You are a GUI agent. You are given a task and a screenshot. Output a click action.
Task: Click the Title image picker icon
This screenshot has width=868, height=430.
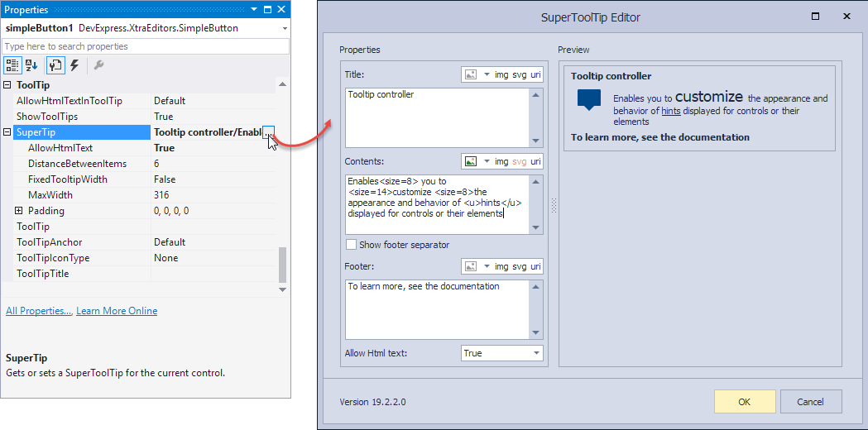click(x=470, y=74)
